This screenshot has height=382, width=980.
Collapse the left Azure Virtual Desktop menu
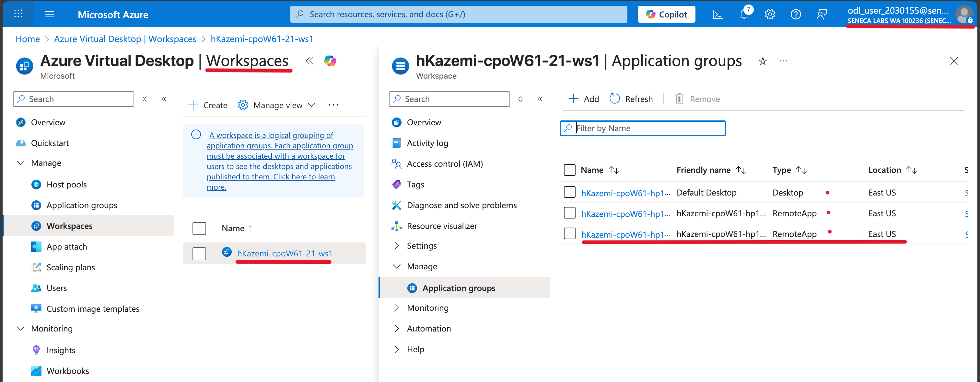click(x=164, y=99)
